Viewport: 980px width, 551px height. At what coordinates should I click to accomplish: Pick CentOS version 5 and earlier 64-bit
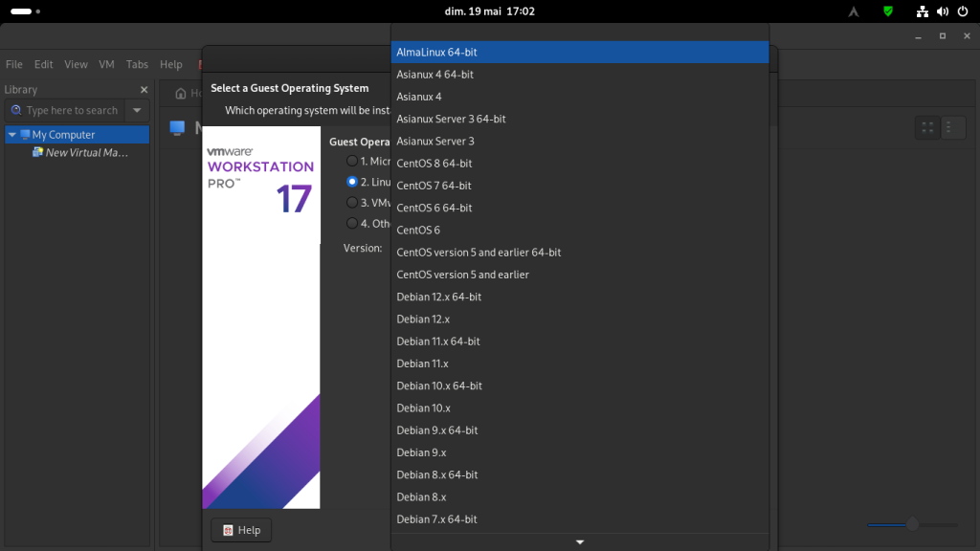pyautogui.click(x=579, y=253)
